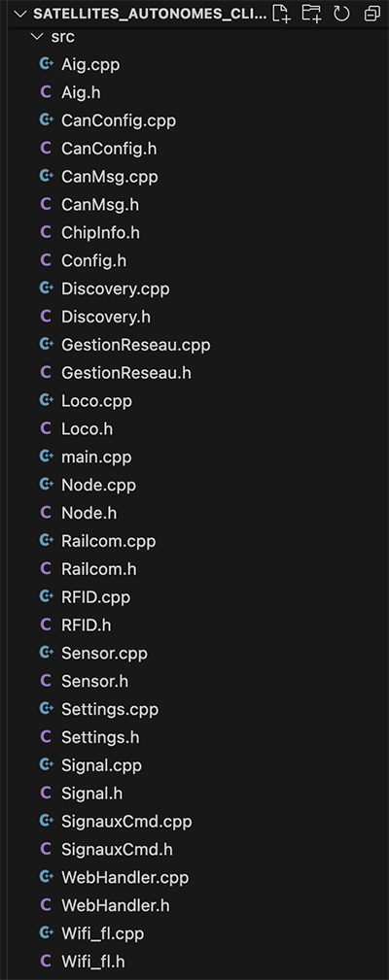The image size is (389, 980).
Task: Click the C++ icon beside Railcom.cpp
Action: [x=46, y=541]
